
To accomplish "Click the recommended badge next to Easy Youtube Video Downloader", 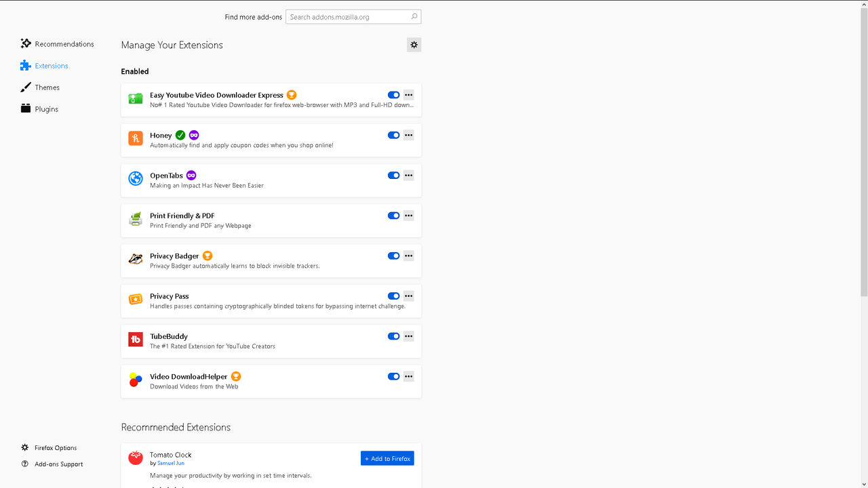I will (292, 95).
